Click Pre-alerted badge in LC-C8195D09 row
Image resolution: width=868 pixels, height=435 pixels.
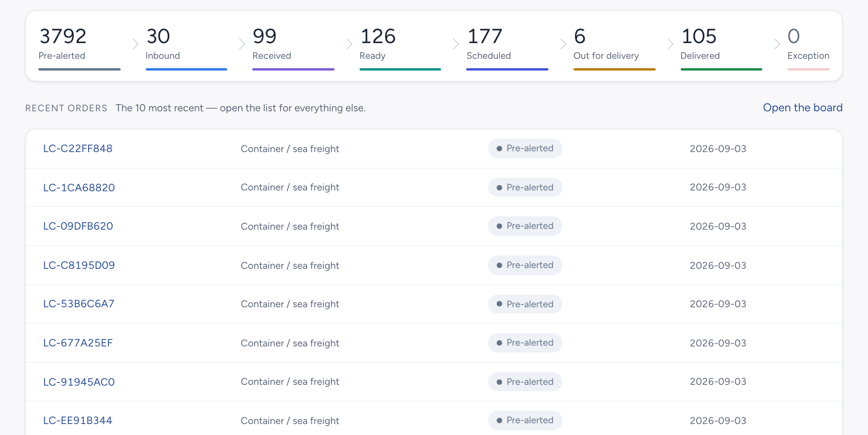525,265
